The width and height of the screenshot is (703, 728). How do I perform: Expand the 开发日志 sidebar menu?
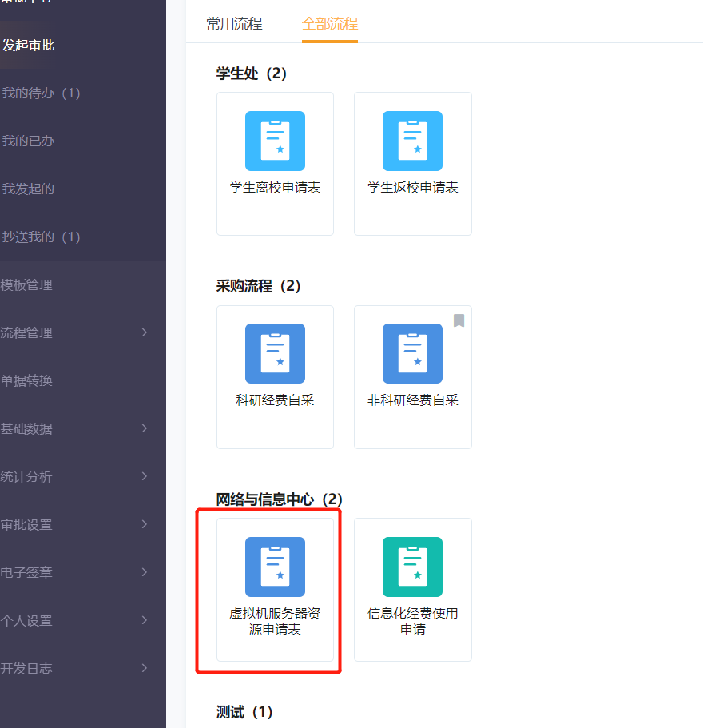[x=144, y=668]
